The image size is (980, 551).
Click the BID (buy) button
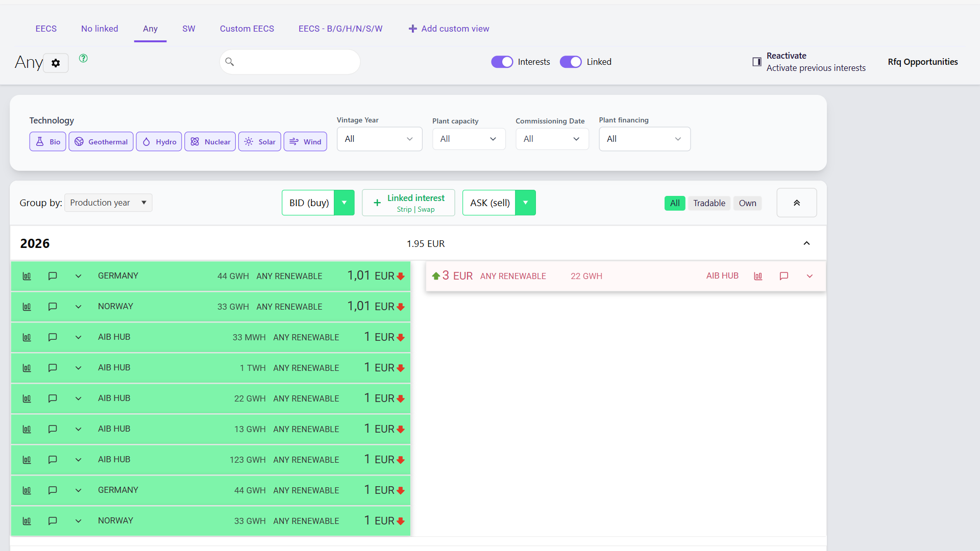coord(309,203)
